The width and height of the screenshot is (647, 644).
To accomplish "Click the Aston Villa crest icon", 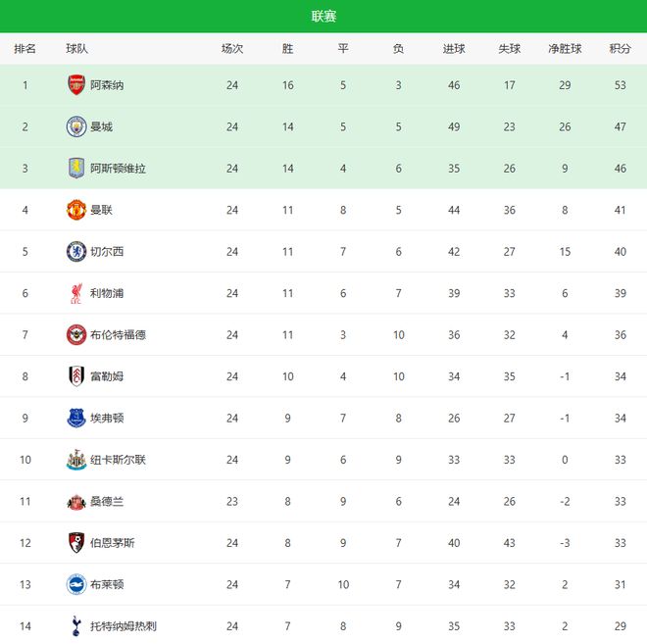I will [x=75, y=169].
